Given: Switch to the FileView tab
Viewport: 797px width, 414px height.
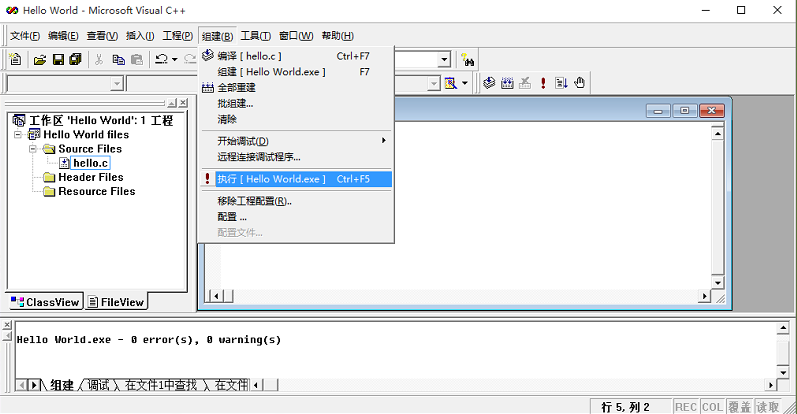Looking at the screenshot, I should coord(116,302).
